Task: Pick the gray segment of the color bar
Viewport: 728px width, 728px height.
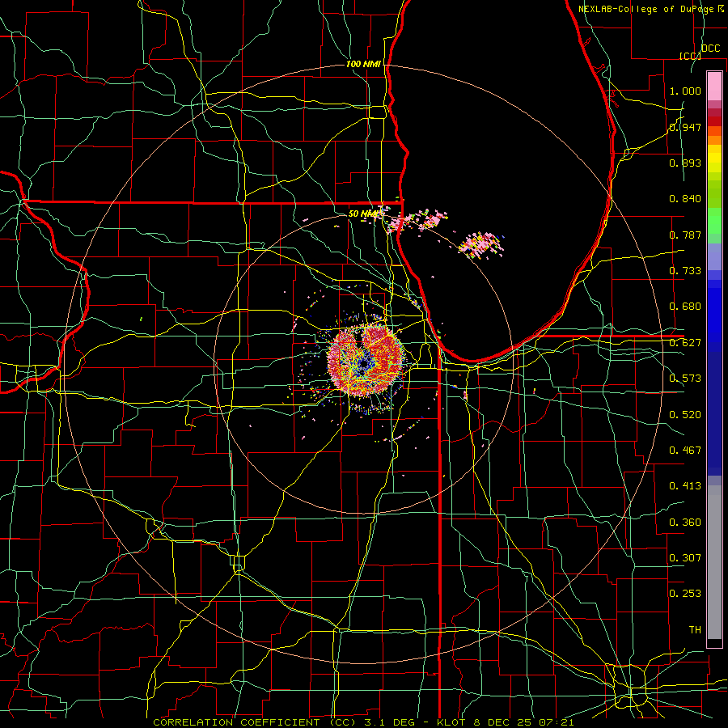Action: coord(714,564)
